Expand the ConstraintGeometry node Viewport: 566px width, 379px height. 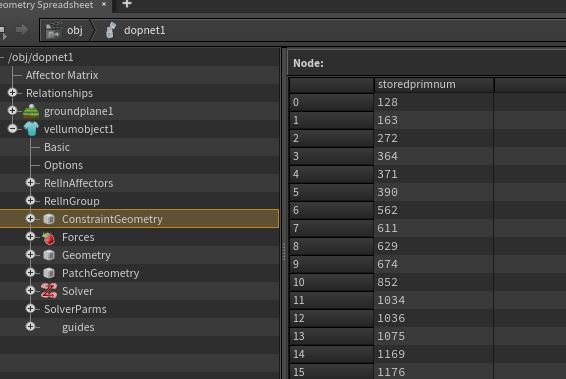click(x=31, y=218)
